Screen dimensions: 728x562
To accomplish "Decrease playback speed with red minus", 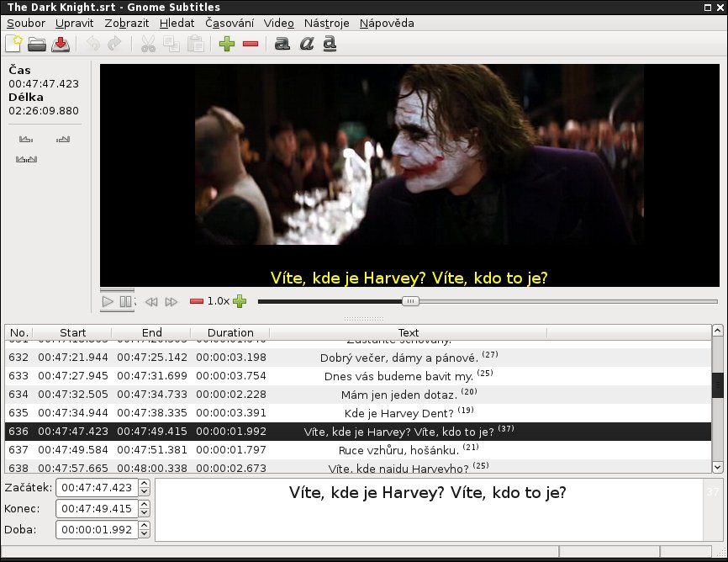I will point(197,301).
